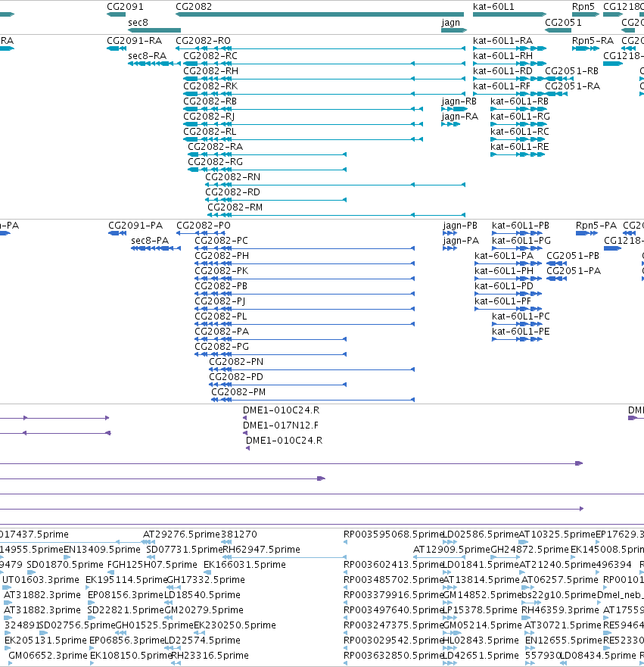Select the jagn-RB transcript label
The image size is (644, 667).
(x=459, y=101)
